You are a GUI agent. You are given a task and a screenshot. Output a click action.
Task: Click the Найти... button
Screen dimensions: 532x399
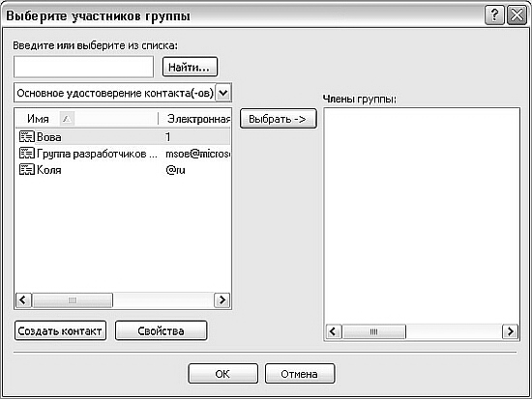[190, 67]
